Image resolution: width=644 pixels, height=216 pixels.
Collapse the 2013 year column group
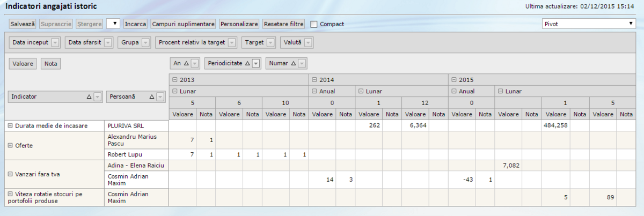click(x=175, y=80)
